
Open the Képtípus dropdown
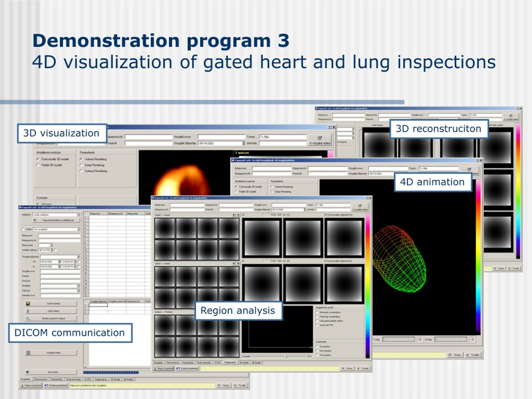(78, 291)
